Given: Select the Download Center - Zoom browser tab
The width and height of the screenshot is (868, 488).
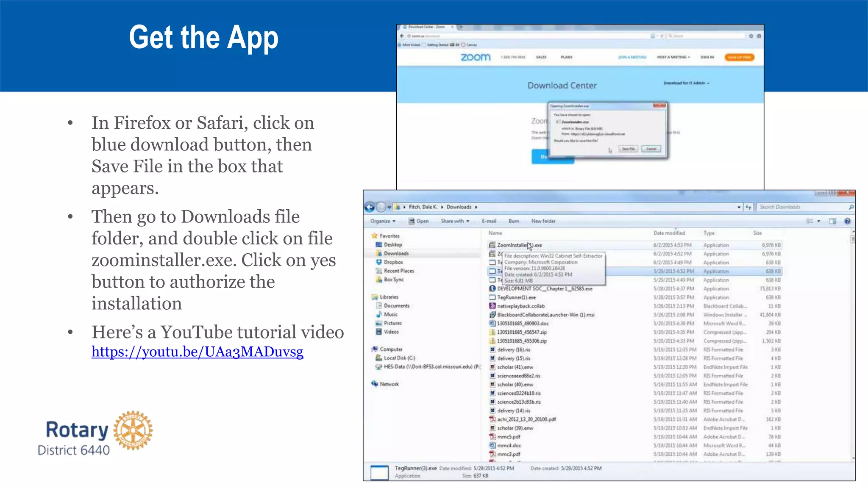Looking at the screenshot, I should coord(428,27).
